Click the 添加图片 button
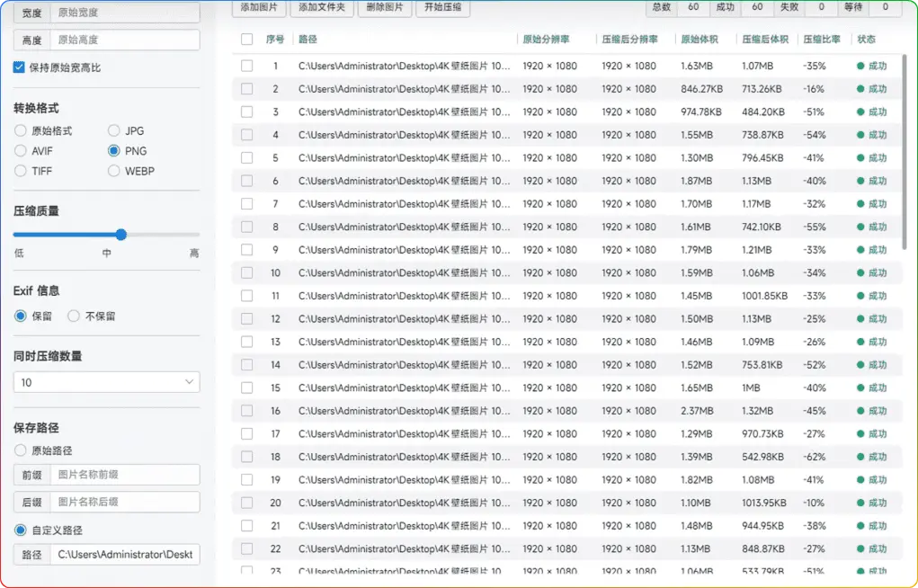This screenshot has height=588, width=918. pos(259,7)
